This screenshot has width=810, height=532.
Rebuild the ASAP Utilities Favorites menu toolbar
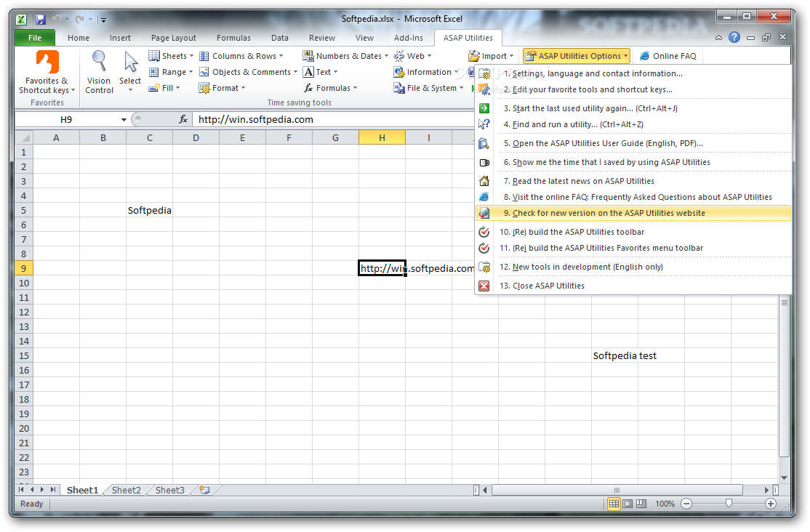[633, 248]
